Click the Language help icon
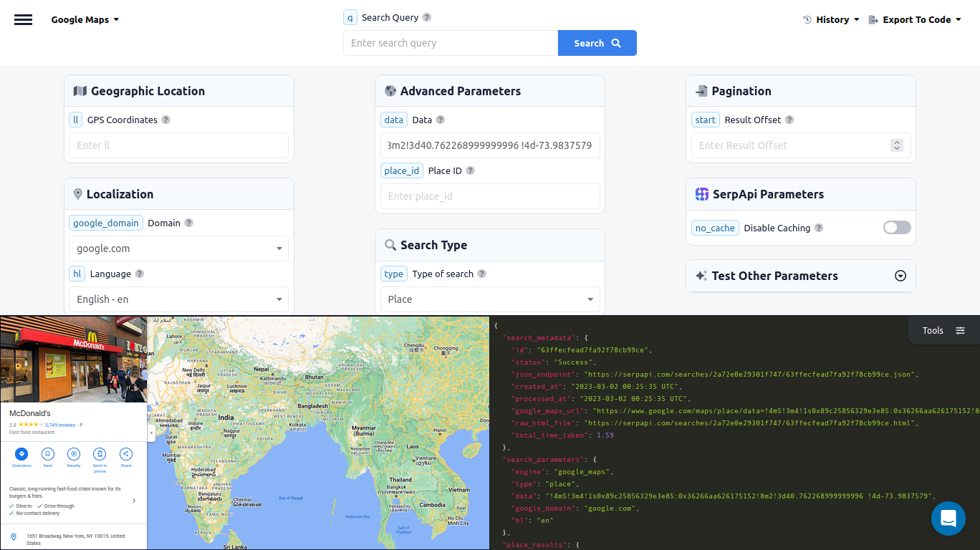This screenshot has width=980, height=550. pos(140,274)
